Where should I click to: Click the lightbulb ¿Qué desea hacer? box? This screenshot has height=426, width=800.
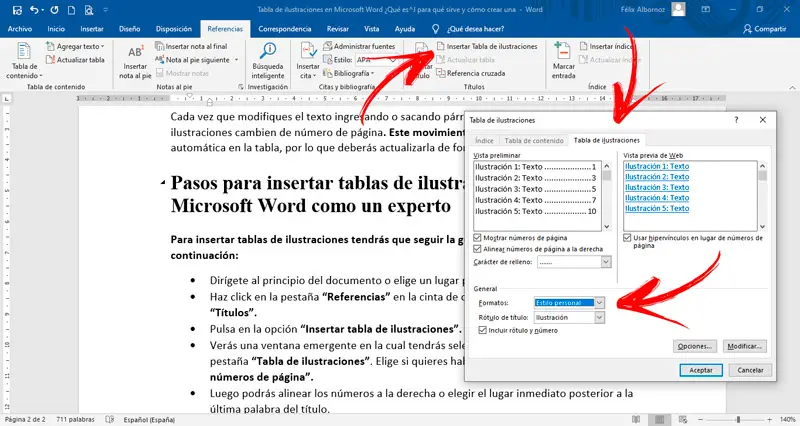click(468, 29)
